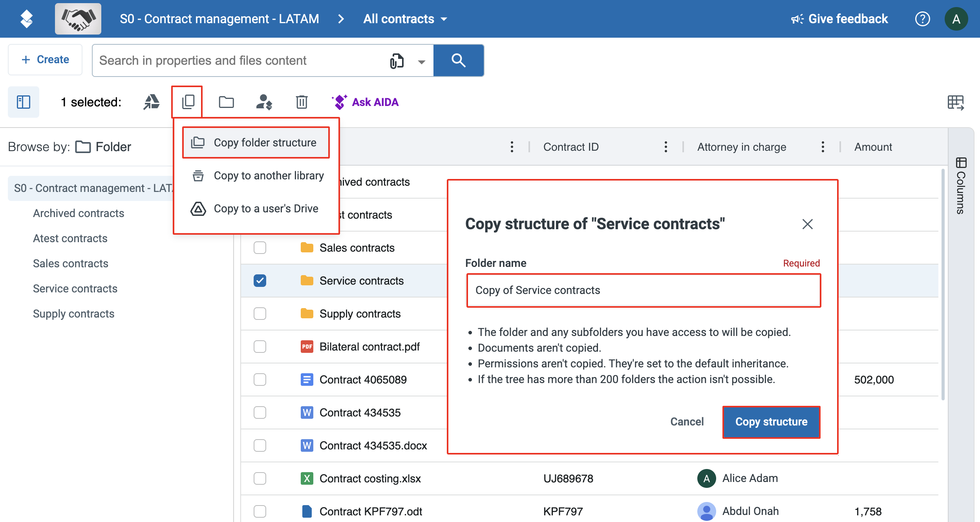The height and width of the screenshot is (522, 980).
Task: Click the Excel icon of Contract costing.xlsx
Action: 307,478
